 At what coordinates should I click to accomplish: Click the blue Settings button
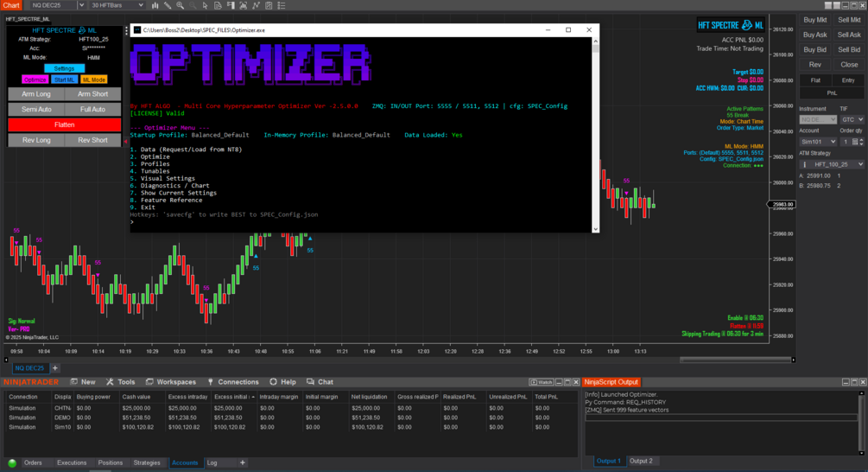click(x=64, y=68)
